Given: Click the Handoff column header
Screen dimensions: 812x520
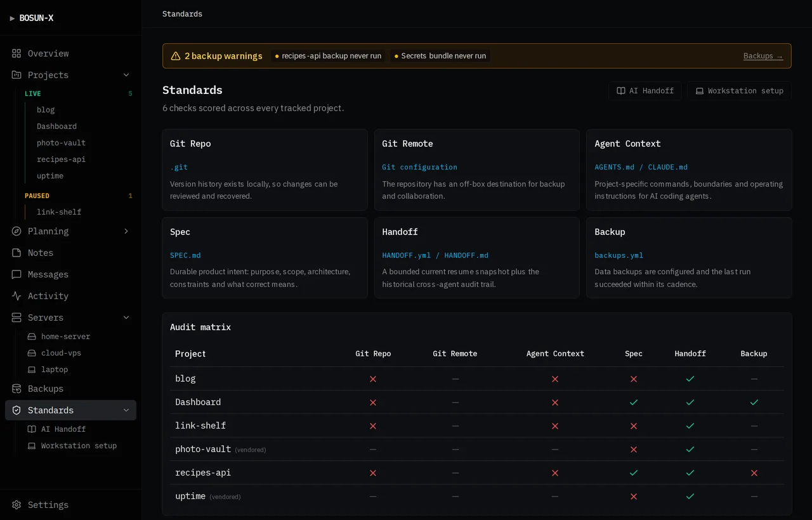Looking at the screenshot, I should [x=690, y=354].
